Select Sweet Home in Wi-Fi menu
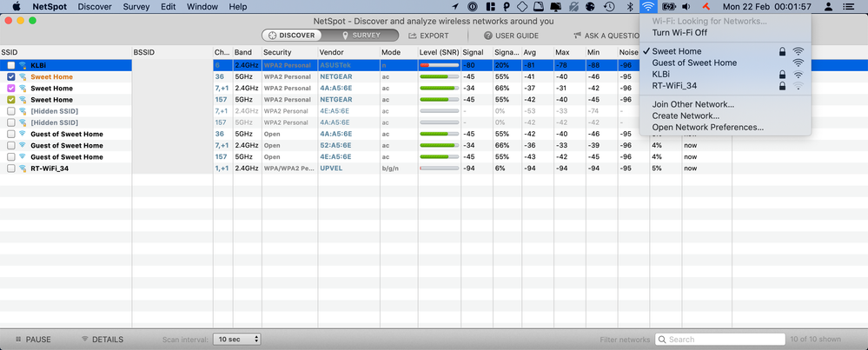 726,51
